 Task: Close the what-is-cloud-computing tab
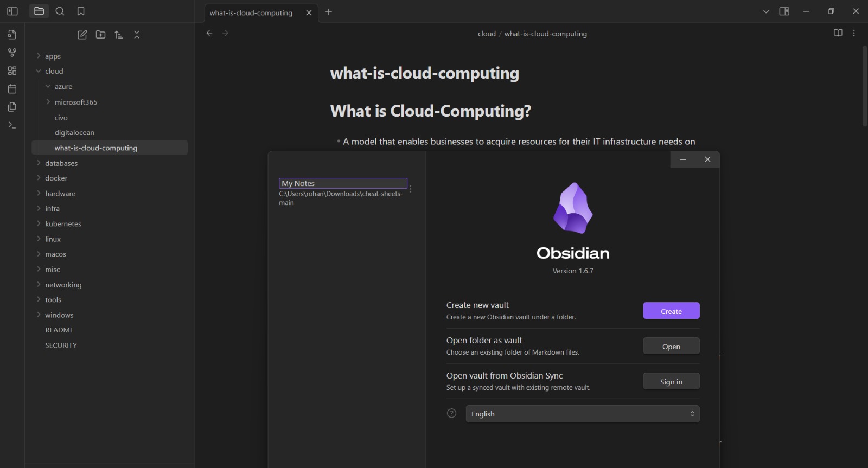pos(309,12)
